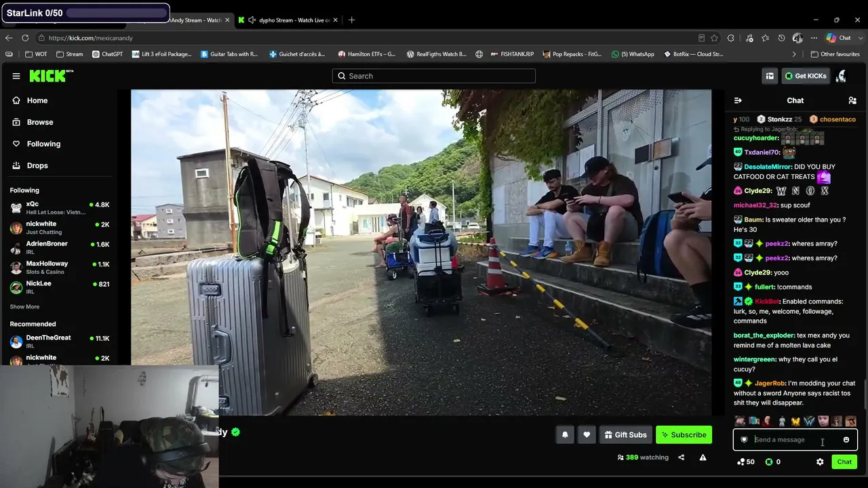Click JagerRob's username in chat
Screen dimensions: 868x488
(770, 384)
